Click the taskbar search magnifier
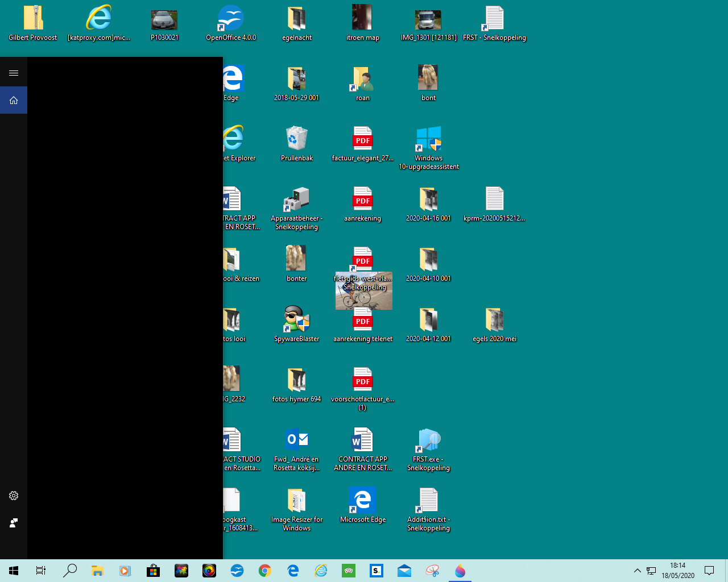The image size is (728, 582). point(69,571)
